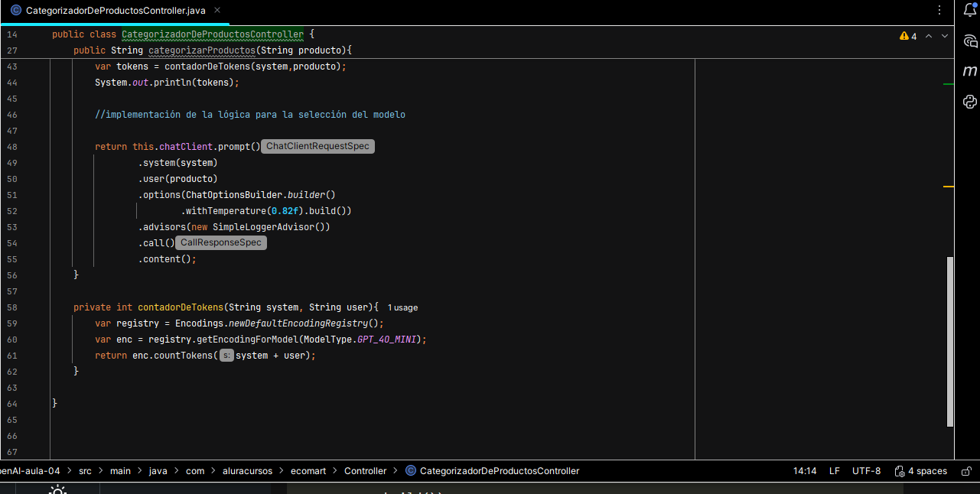Click the s: parameter name hint
This screenshot has height=494, width=980.
pos(226,356)
